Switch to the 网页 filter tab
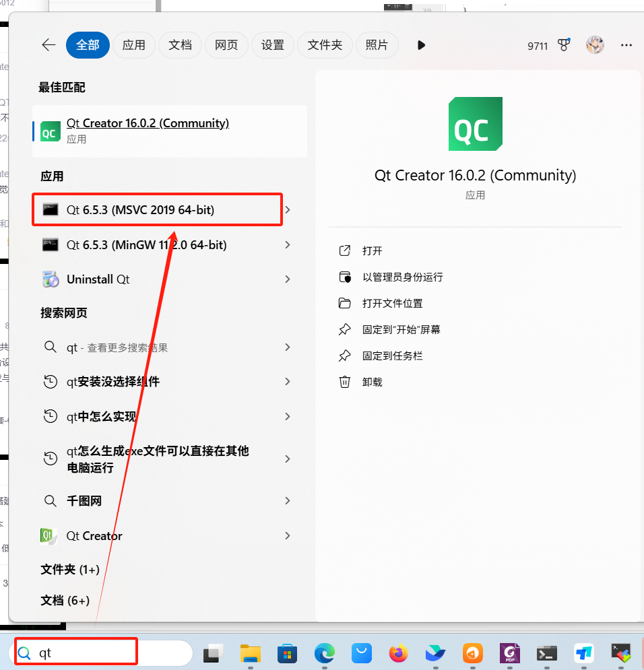 pos(226,45)
